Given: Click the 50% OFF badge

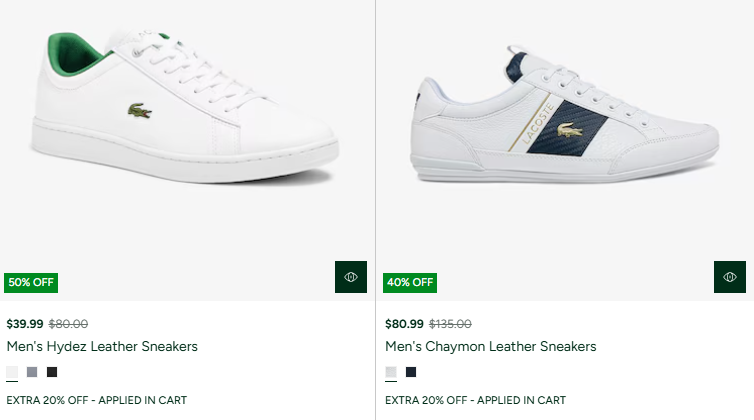Looking at the screenshot, I should point(31,282).
